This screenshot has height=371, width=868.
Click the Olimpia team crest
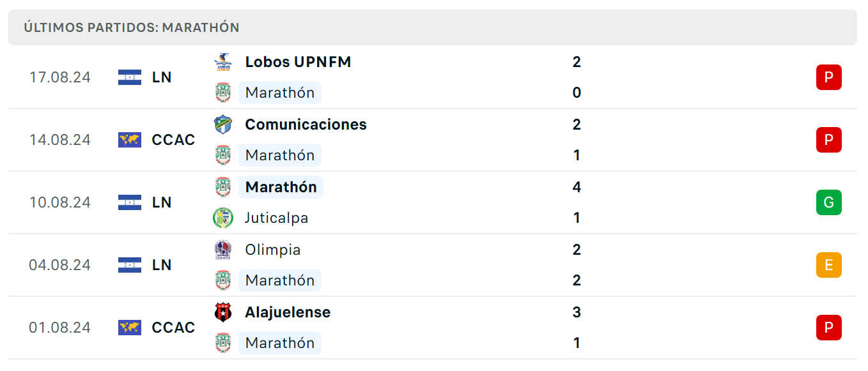[x=223, y=250]
